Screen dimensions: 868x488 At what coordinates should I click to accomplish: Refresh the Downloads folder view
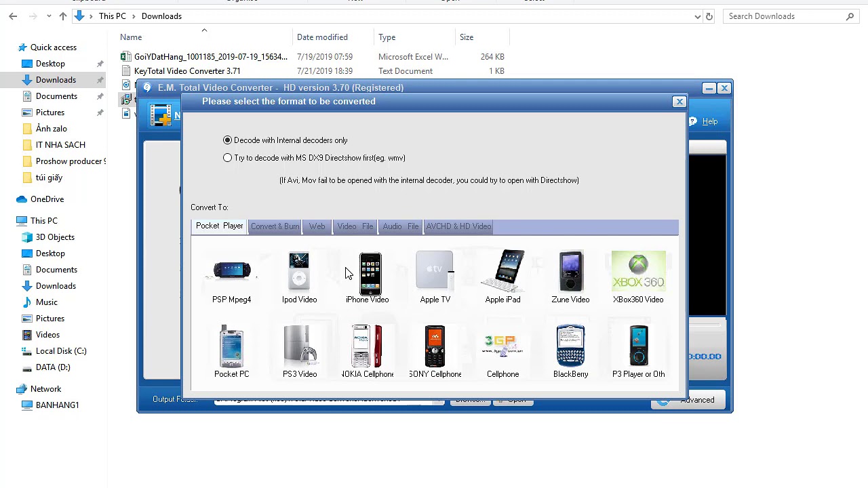(709, 16)
